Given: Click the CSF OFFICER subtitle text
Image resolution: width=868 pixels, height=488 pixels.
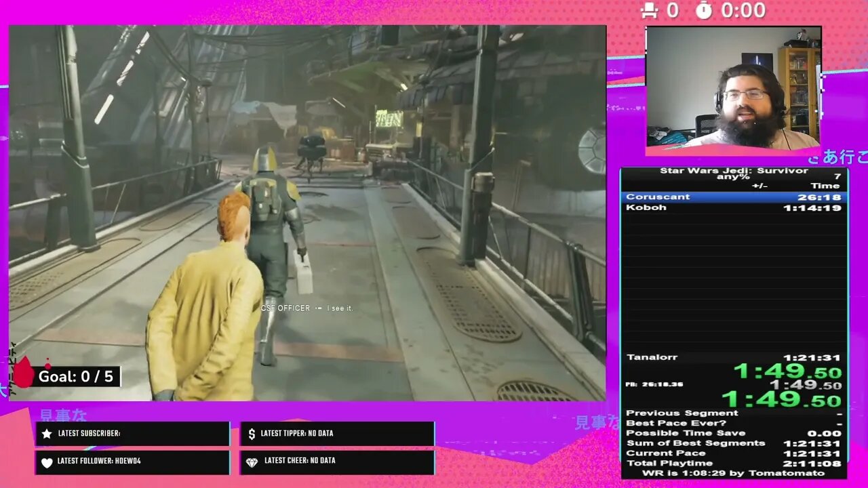Looking at the screenshot, I should tap(285, 308).
